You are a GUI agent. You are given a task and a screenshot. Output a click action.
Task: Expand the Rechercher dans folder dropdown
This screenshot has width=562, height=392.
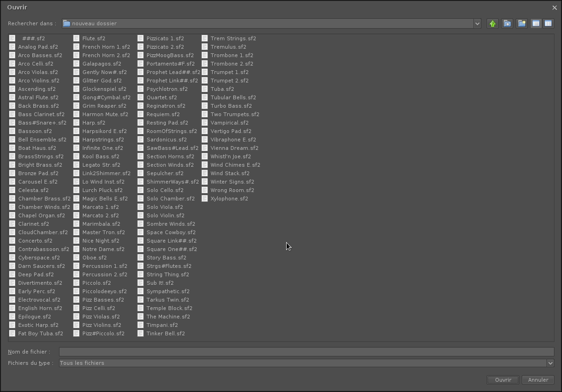click(x=477, y=23)
